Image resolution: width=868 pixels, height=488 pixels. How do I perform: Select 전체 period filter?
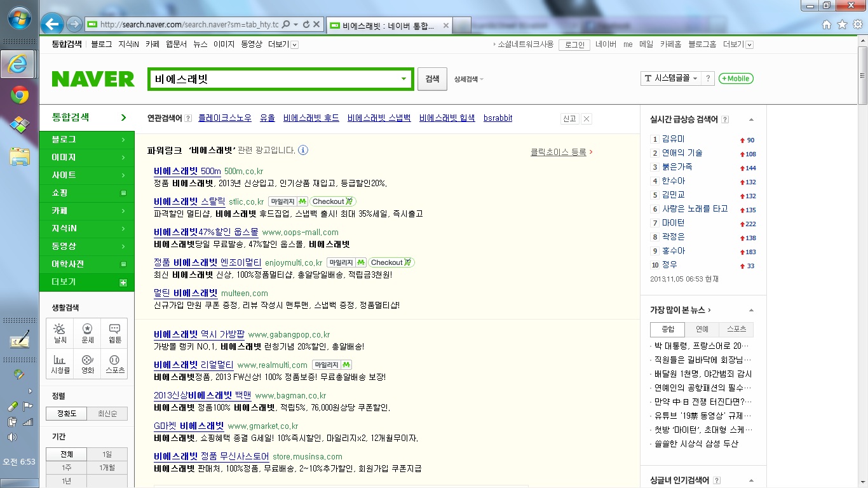click(x=67, y=454)
